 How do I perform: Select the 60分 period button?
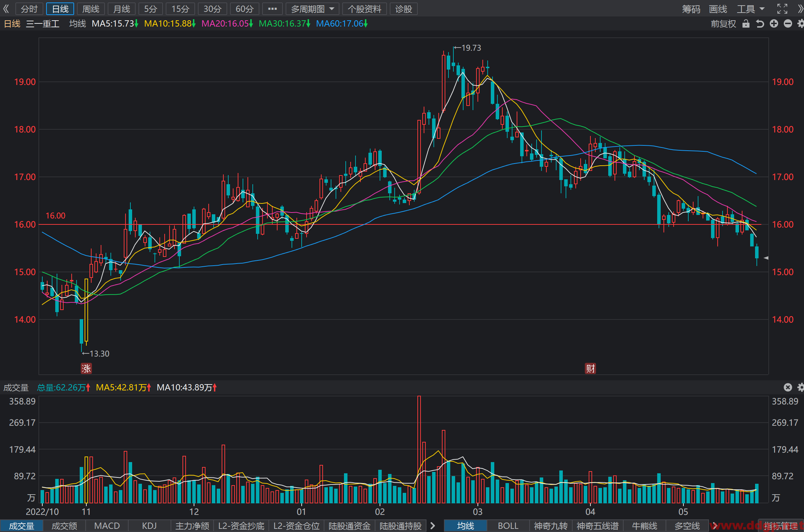pyautogui.click(x=244, y=9)
